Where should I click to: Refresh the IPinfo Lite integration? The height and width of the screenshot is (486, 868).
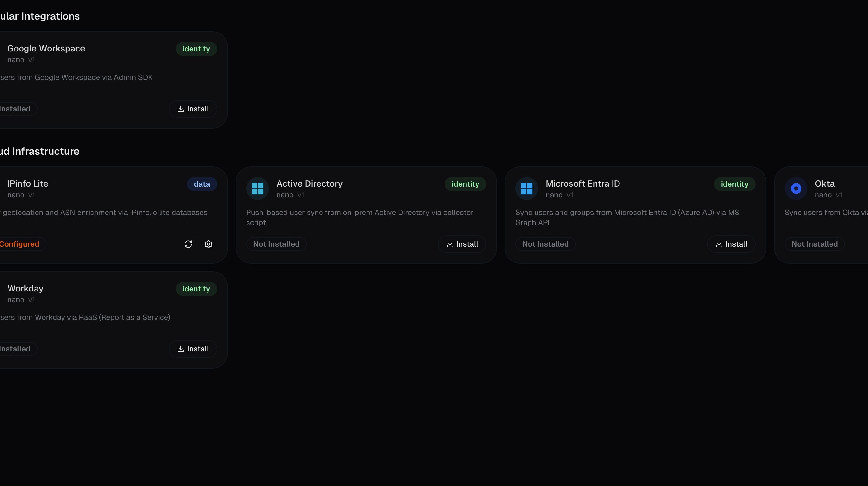coord(188,244)
